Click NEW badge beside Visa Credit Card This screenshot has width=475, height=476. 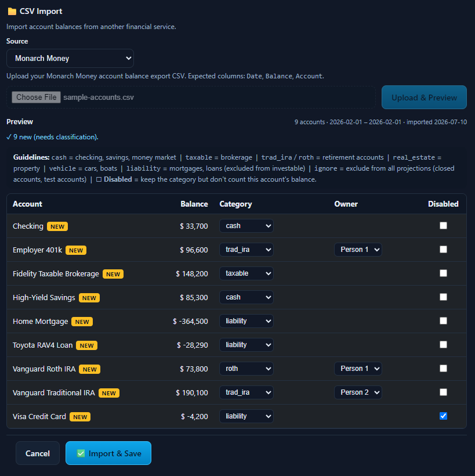(80, 417)
